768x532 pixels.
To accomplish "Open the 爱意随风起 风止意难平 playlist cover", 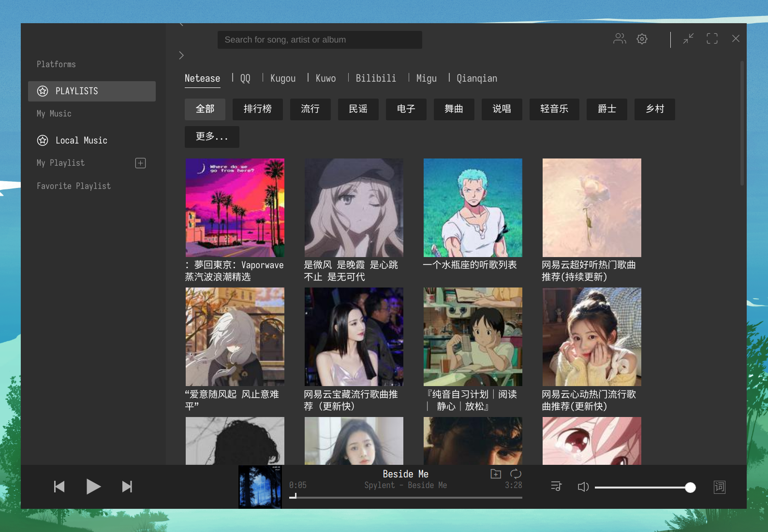I will tap(235, 337).
